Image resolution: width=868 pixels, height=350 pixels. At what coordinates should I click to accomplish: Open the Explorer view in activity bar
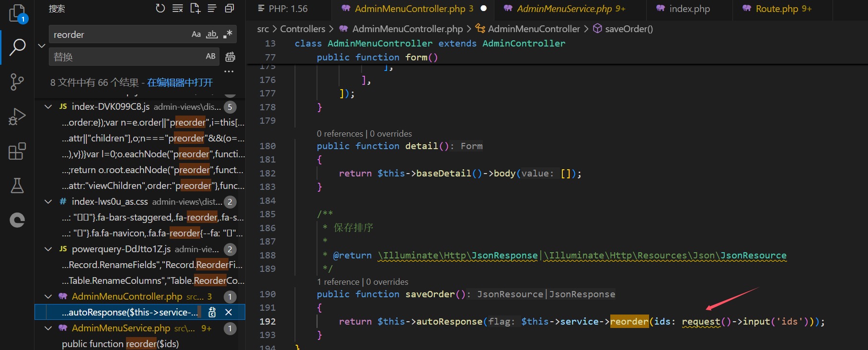click(x=17, y=13)
